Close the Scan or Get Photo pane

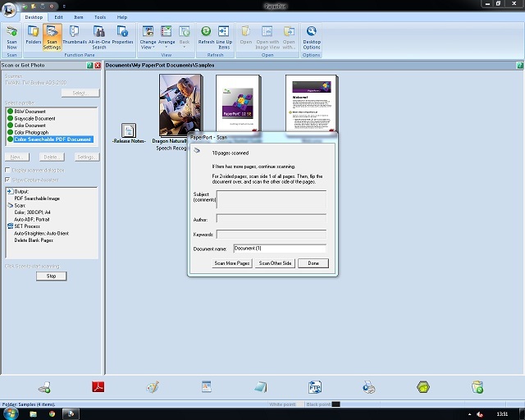(x=98, y=66)
